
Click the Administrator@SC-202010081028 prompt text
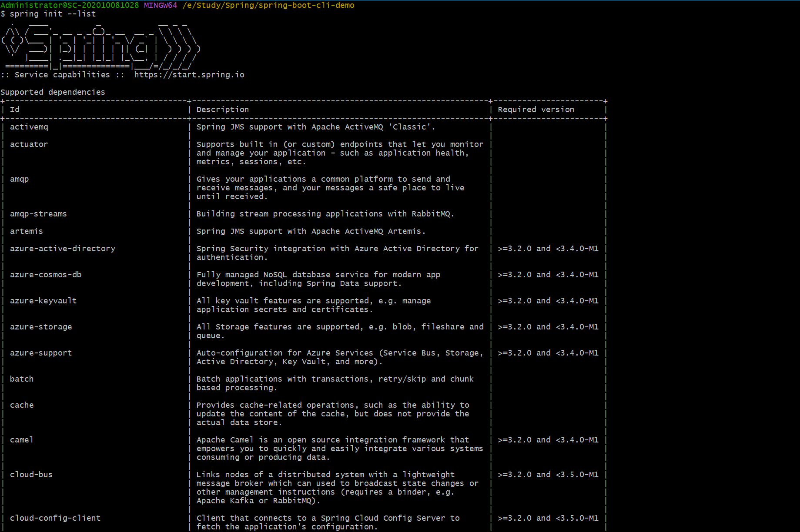point(70,5)
